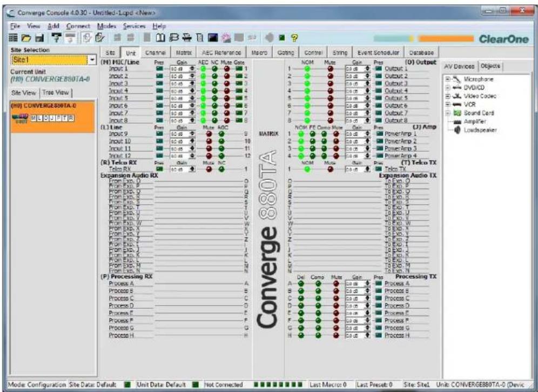Click the Telco TX gain value field
538x392 pixels.
point(354,169)
